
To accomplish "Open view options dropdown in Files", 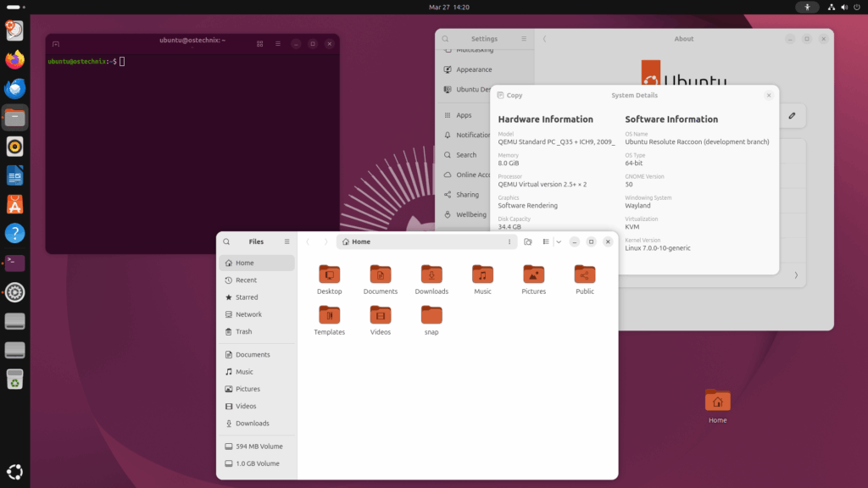I will [x=559, y=241].
